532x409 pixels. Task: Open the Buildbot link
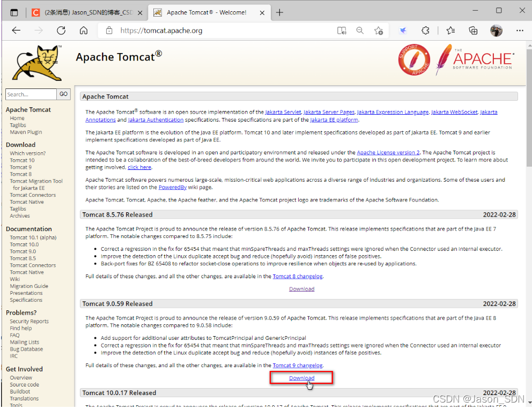(20, 391)
